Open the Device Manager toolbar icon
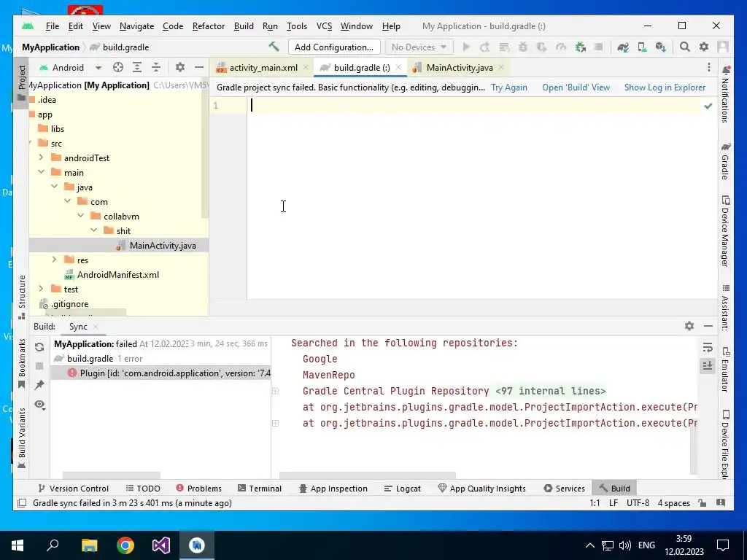 coord(642,47)
